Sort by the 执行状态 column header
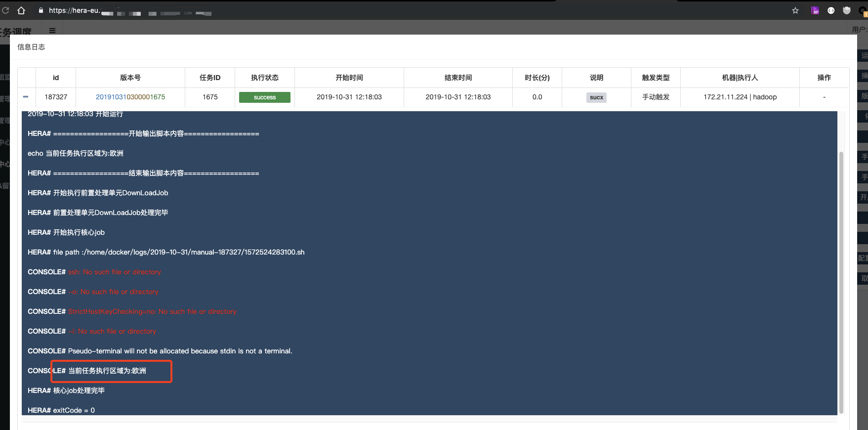 tap(265, 78)
